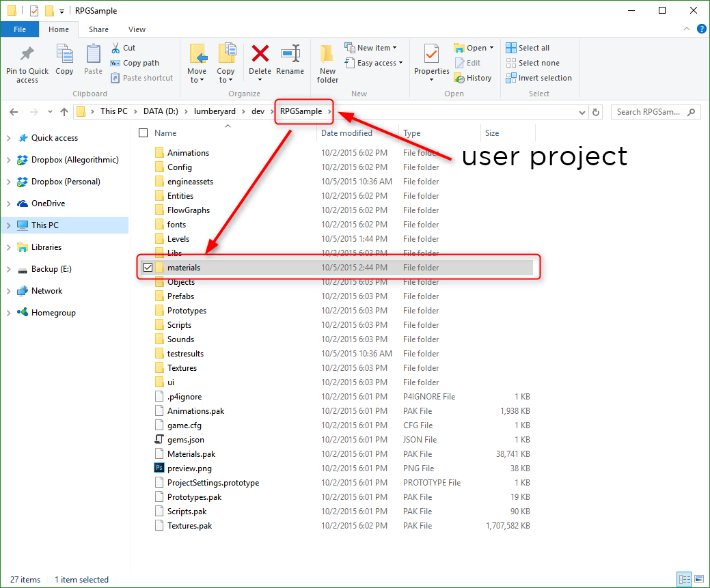Screen dimensions: 710x588
Task: Go up one folder level arrow
Action: [x=64, y=112]
